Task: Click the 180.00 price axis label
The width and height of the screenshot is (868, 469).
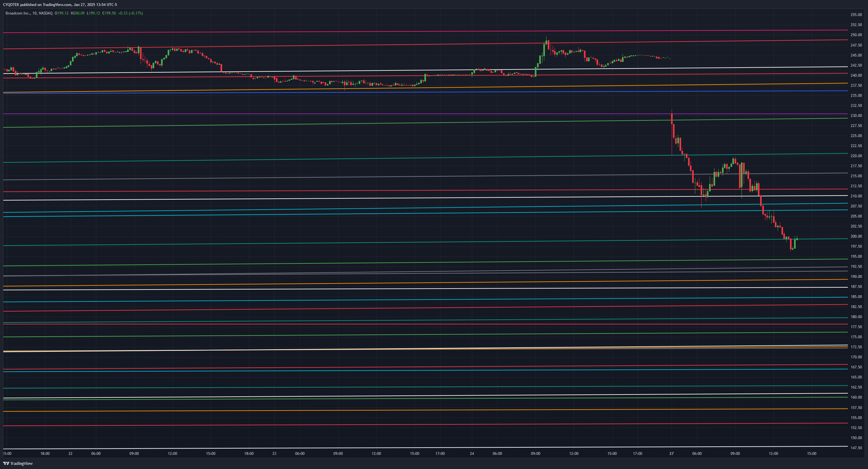Action: (x=856, y=317)
